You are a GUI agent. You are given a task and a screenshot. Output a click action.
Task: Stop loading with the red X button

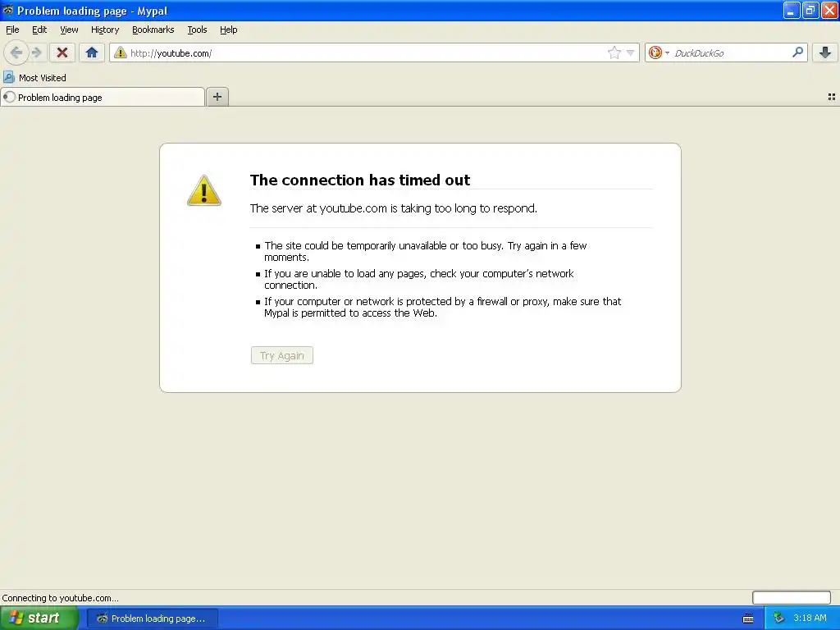[x=62, y=52]
